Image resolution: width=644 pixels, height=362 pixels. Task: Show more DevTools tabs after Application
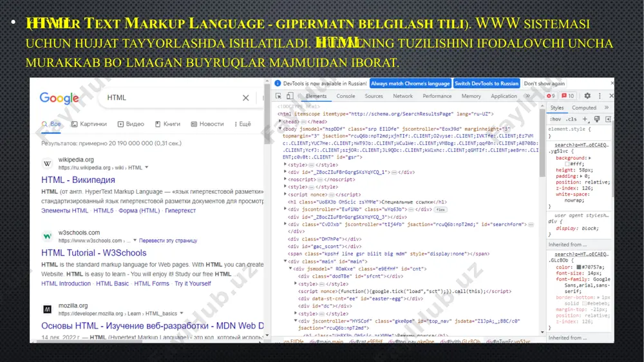click(x=528, y=96)
